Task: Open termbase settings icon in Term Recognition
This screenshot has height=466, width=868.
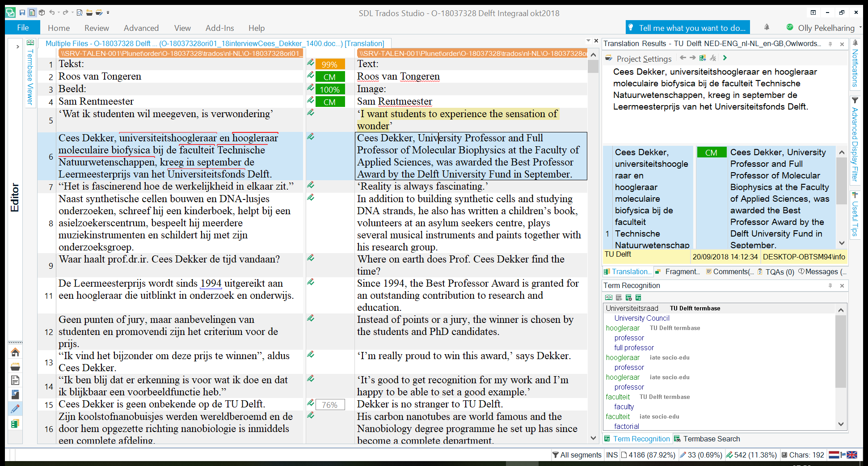Action: 628,297
